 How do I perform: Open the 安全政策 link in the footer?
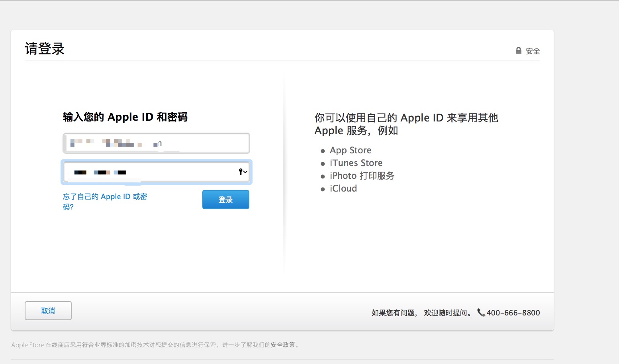click(x=283, y=345)
